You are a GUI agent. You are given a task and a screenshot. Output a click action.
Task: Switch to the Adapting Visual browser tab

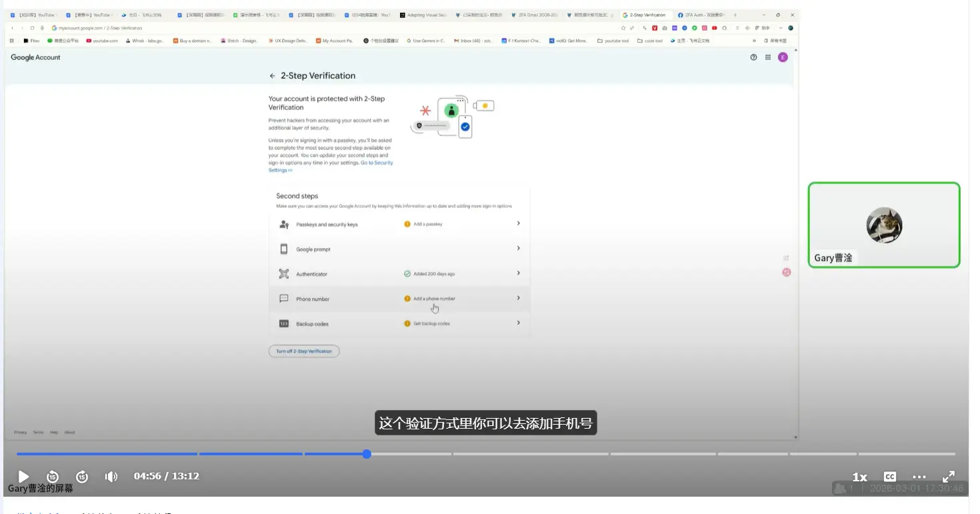423,15
